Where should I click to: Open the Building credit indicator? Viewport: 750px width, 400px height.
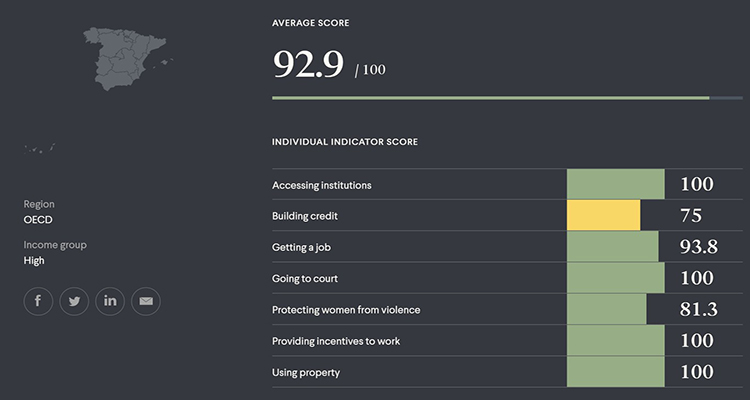click(x=305, y=216)
